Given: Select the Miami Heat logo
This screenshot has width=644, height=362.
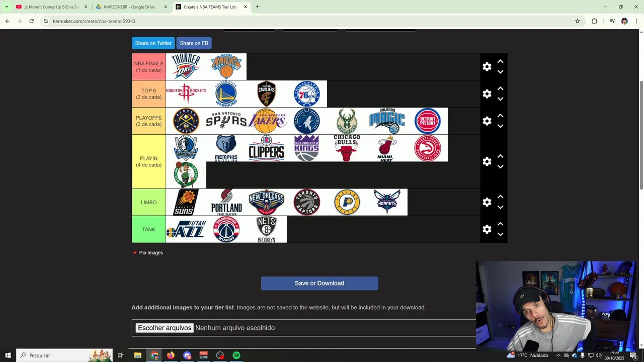Looking at the screenshot, I should (x=387, y=148).
